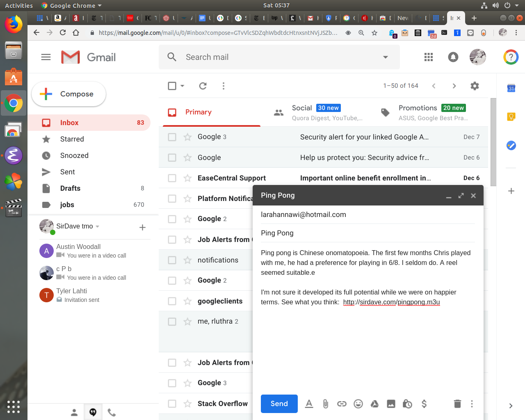
Task: Open text formatting options icon
Action: [309, 404]
